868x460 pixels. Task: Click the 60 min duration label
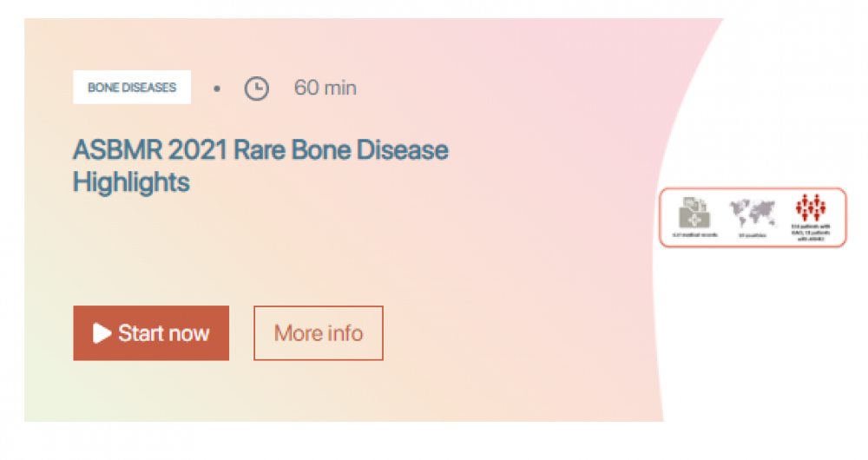tap(325, 88)
